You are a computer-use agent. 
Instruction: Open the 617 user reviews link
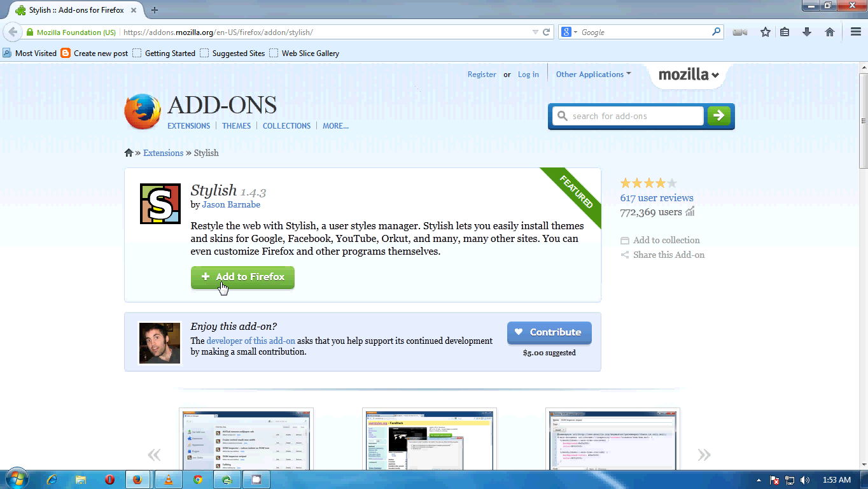coord(657,198)
